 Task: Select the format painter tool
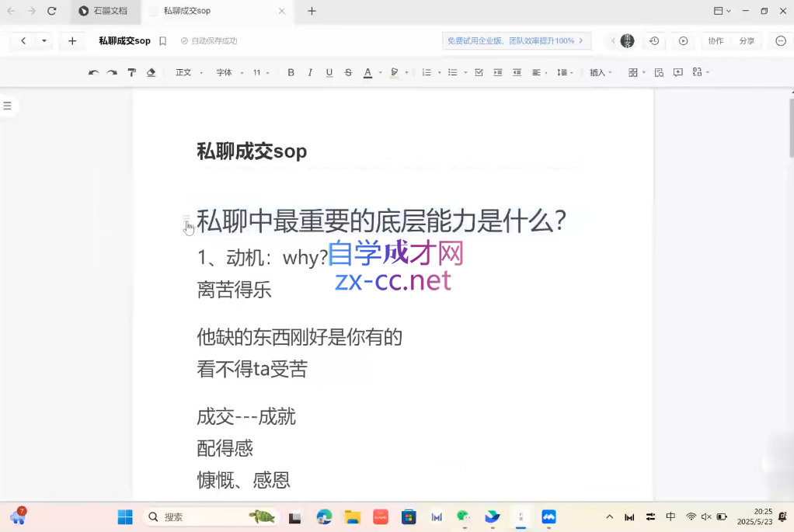[x=132, y=72]
